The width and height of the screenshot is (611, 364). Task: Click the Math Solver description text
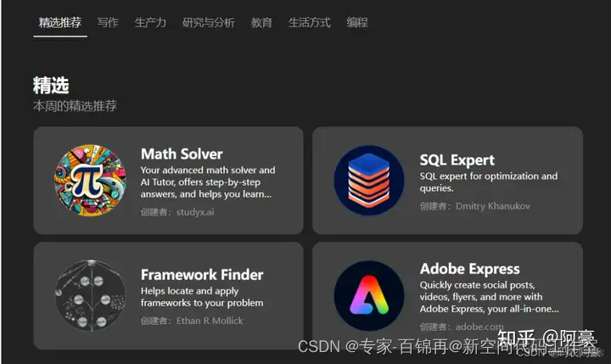[208, 182]
